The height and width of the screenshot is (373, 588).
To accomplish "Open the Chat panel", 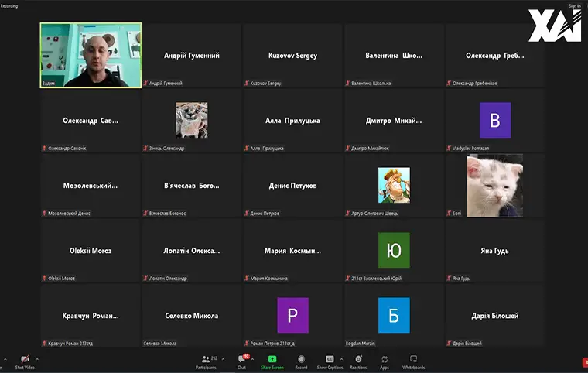I will [242, 361].
